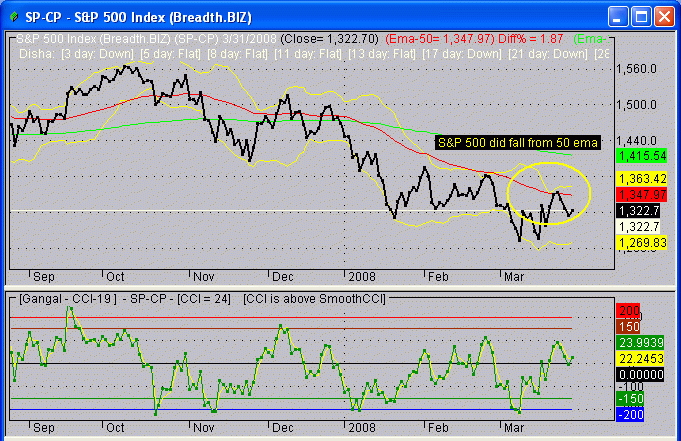Click the white 1,322.7 price tag

tap(638, 226)
